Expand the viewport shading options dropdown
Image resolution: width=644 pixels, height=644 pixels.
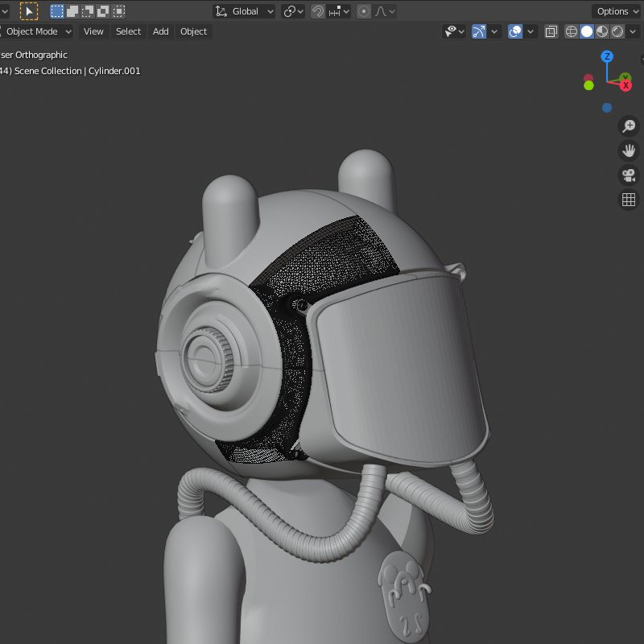(x=633, y=31)
